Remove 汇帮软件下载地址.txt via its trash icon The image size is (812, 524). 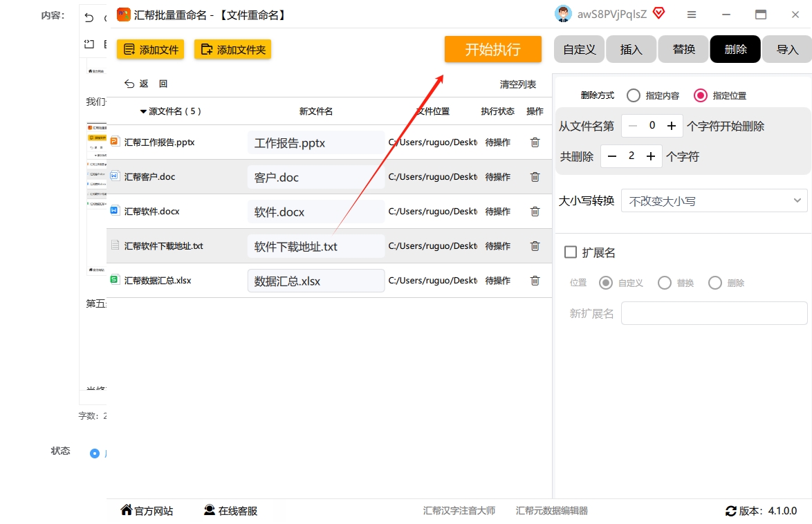(535, 246)
